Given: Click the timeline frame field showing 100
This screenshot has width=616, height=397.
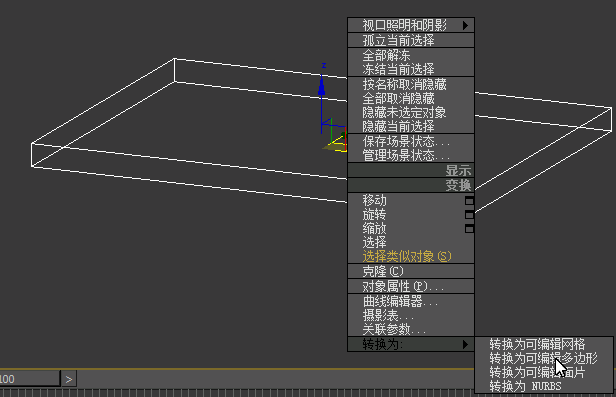Looking at the screenshot, I should coord(29,379).
